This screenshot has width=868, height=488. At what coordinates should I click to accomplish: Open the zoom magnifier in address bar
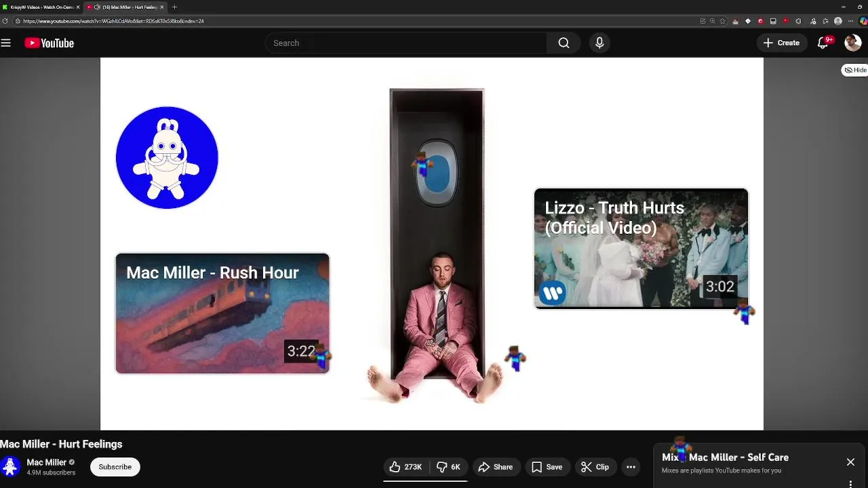pyautogui.click(x=712, y=21)
